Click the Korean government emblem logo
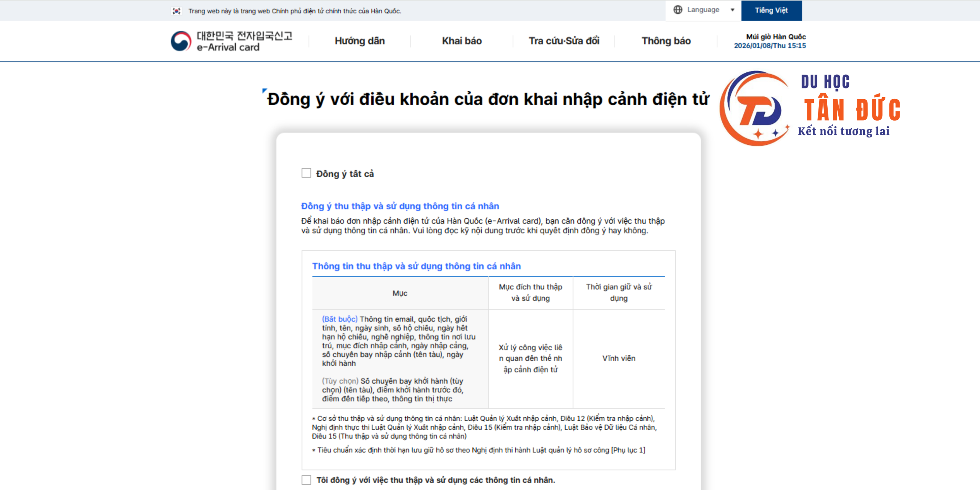 pyautogui.click(x=181, y=41)
